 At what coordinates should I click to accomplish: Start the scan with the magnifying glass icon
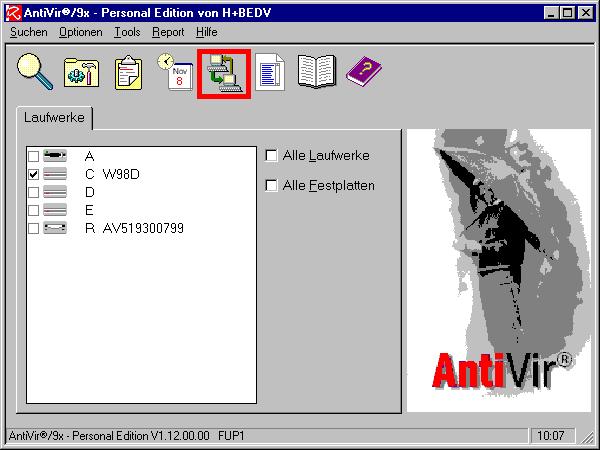(x=35, y=72)
